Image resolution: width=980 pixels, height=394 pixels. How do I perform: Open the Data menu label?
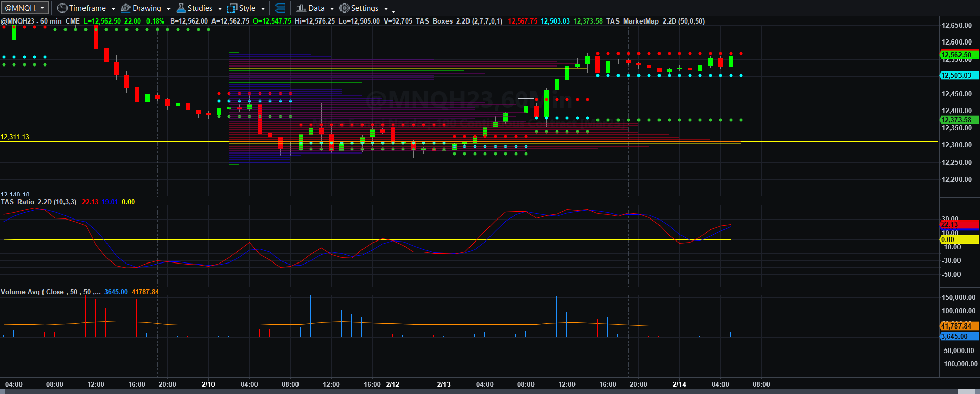point(316,8)
